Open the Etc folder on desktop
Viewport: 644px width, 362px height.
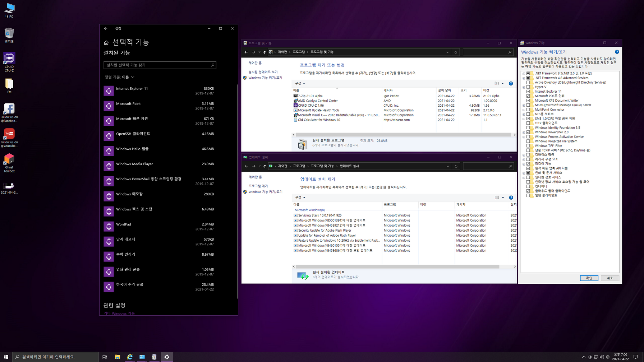[x=9, y=86]
